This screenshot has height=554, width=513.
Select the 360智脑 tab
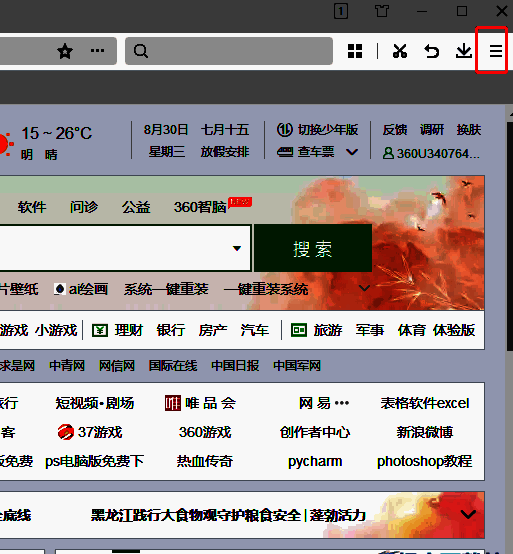200,207
